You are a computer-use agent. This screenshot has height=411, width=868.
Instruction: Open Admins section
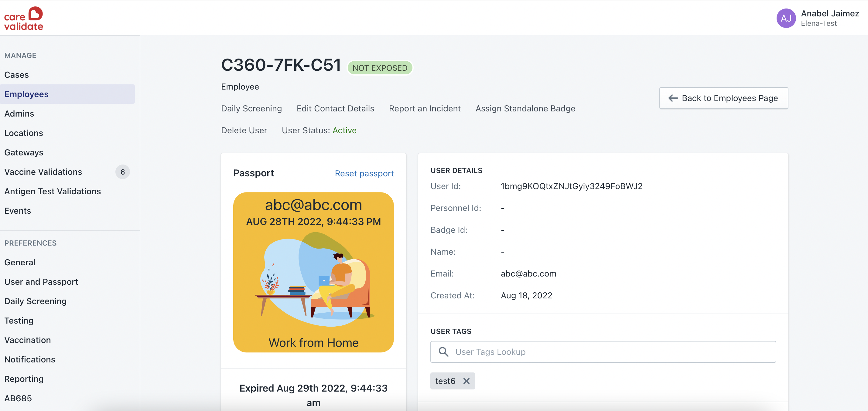[x=19, y=114]
